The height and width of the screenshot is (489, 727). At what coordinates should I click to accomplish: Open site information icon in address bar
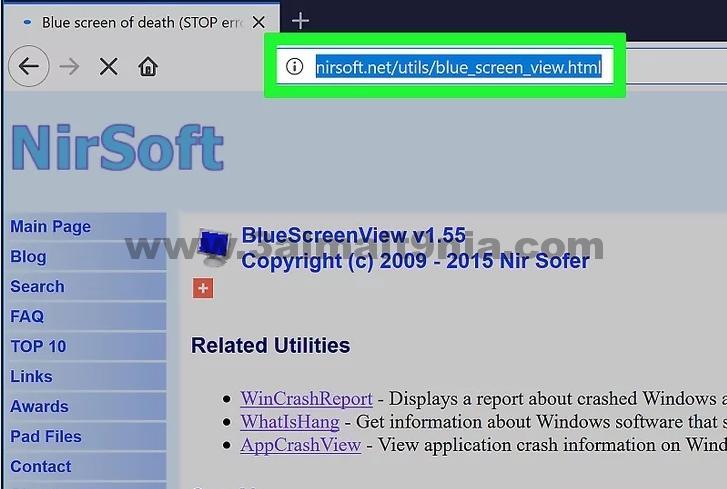pos(294,67)
